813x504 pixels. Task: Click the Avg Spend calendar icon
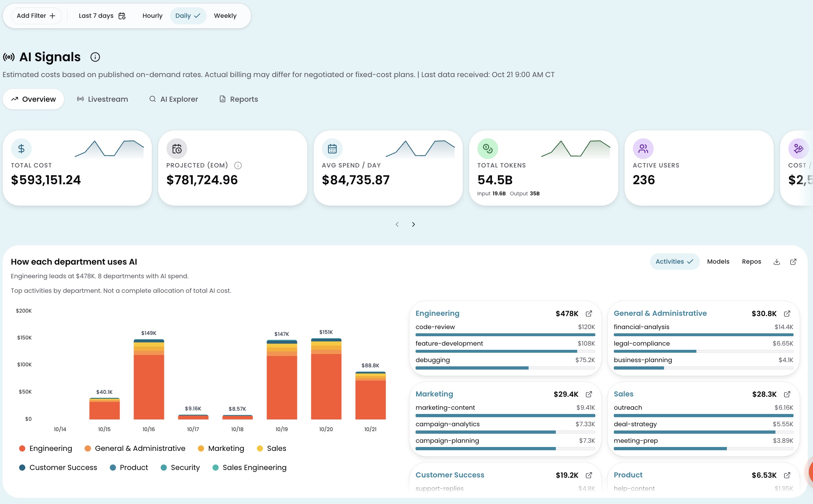[x=332, y=149]
